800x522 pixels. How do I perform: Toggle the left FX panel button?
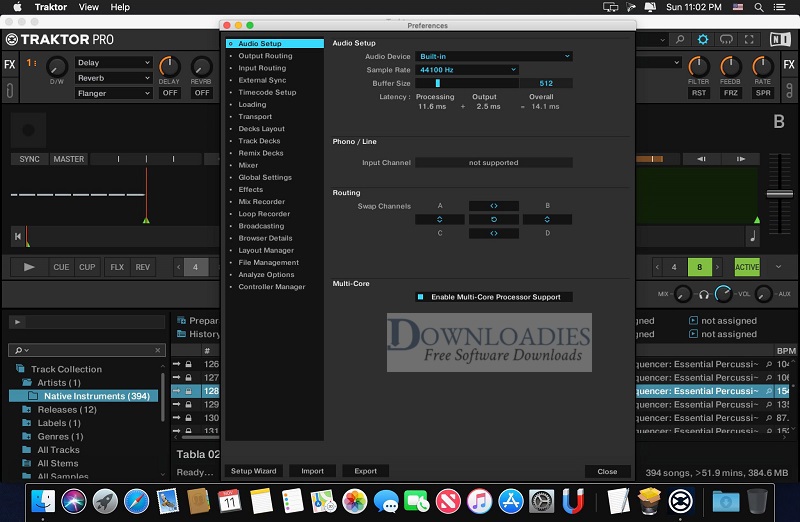point(10,65)
